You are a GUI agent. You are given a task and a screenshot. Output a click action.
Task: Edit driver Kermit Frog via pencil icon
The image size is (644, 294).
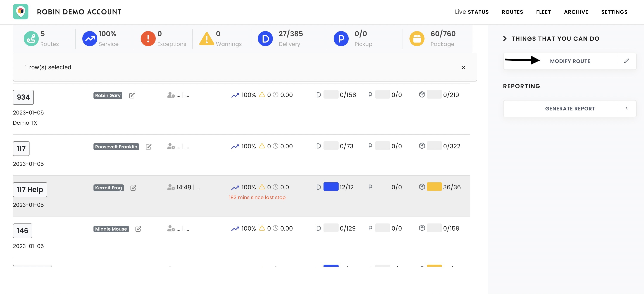(x=133, y=188)
